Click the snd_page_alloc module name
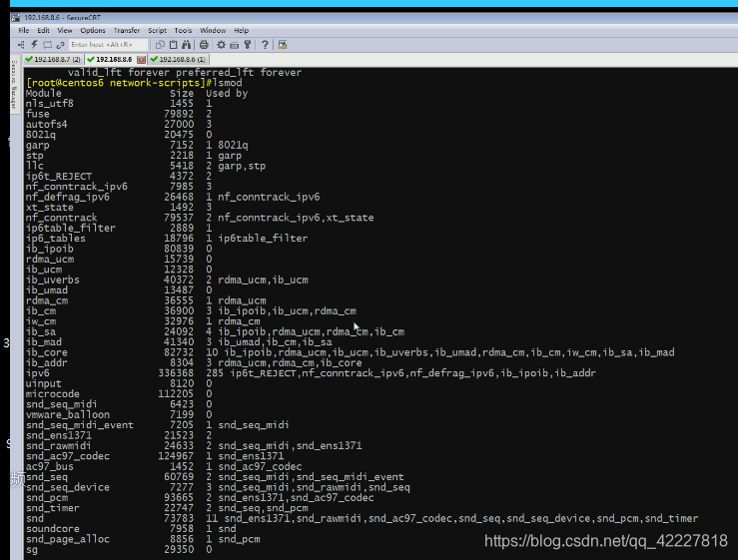Image resolution: width=738 pixels, height=560 pixels. pos(68,539)
